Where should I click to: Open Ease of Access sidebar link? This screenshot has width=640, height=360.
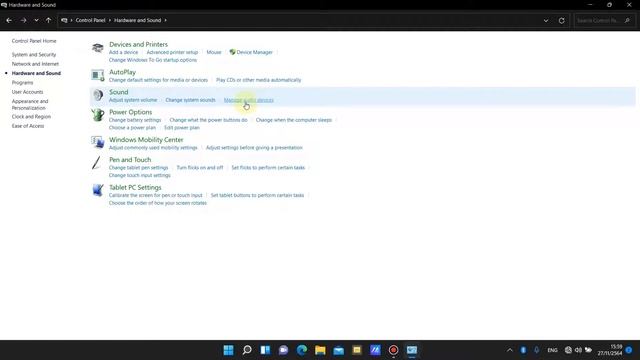[28, 126]
